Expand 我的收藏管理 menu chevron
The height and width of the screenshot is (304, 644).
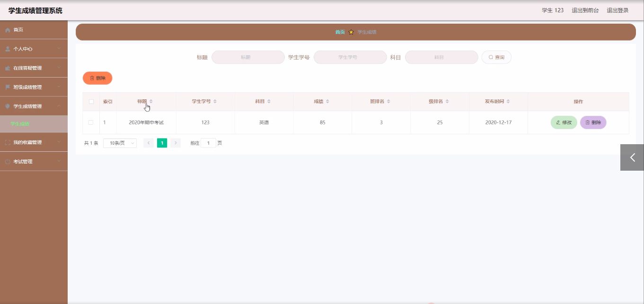pyautogui.click(x=59, y=142)
